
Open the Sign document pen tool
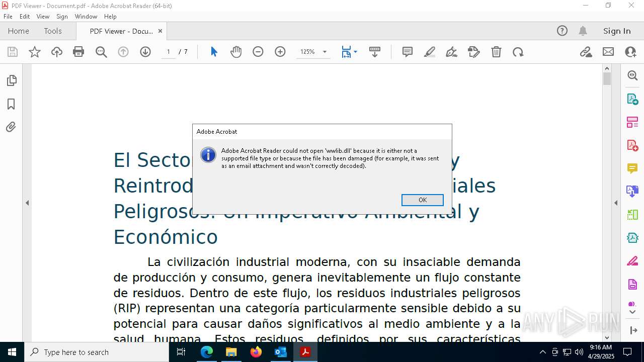[452, 52]
